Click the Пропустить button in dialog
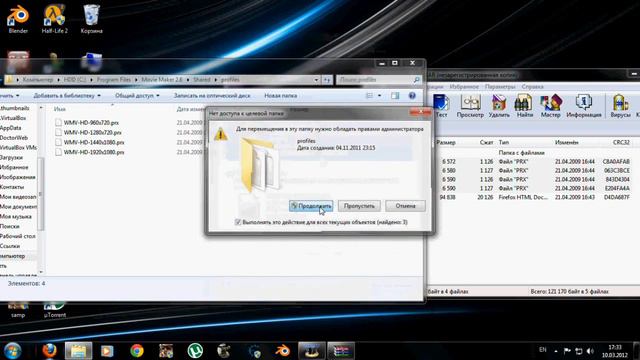This screenshot has width=640, height=360. (x=359, y=206)
